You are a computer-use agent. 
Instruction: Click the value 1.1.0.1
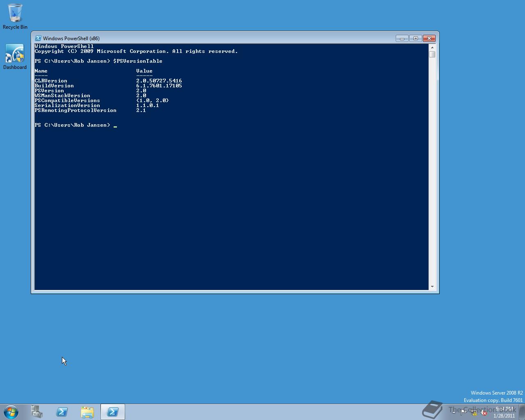(x=148, y=105)
